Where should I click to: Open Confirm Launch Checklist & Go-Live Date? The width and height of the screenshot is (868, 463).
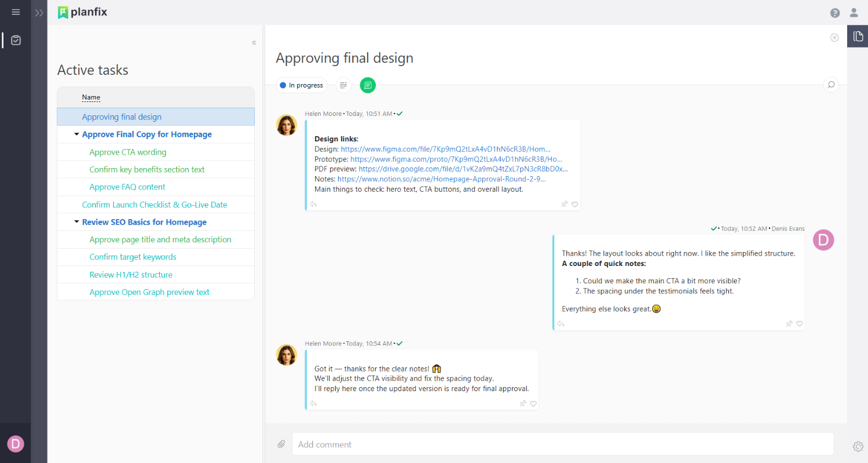click(154, 205)
